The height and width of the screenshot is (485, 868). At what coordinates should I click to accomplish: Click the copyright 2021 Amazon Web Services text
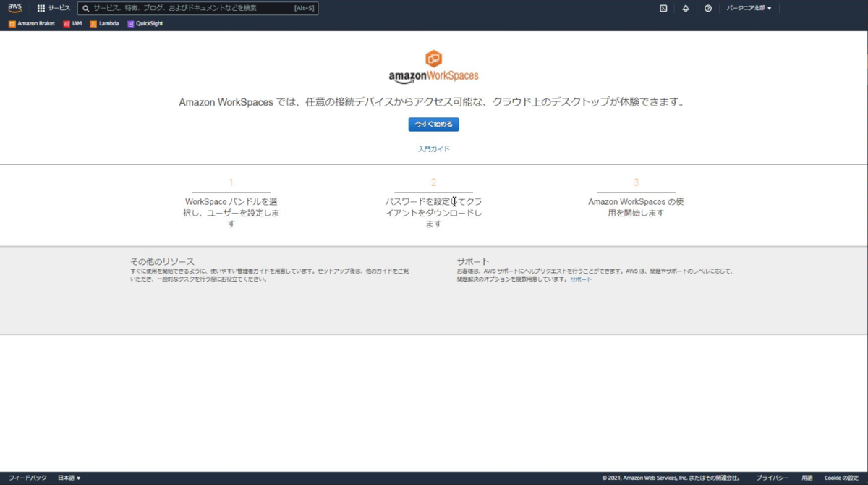click(x=671, y=478)
